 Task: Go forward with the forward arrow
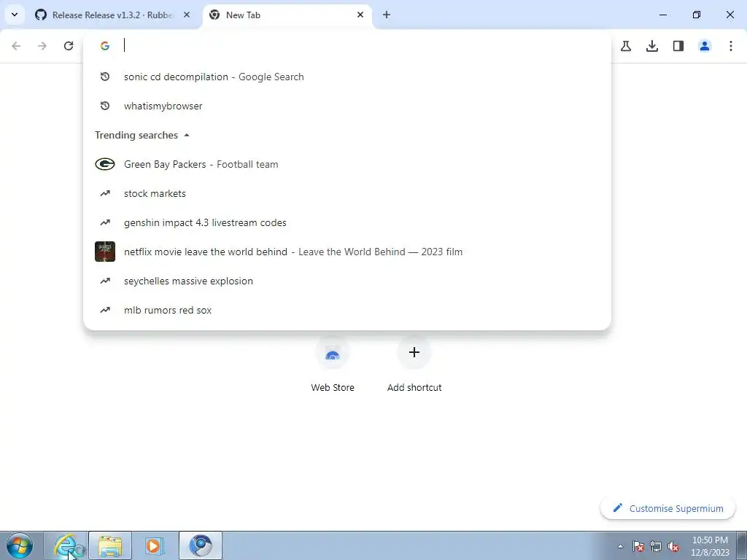tap(42, 46)
